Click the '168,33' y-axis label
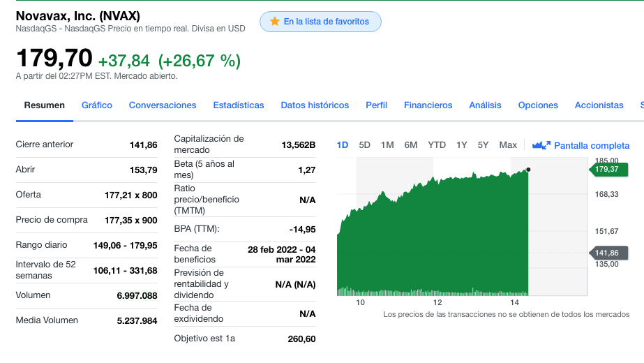This screenshot has width=644, height=363. point(606,194)
